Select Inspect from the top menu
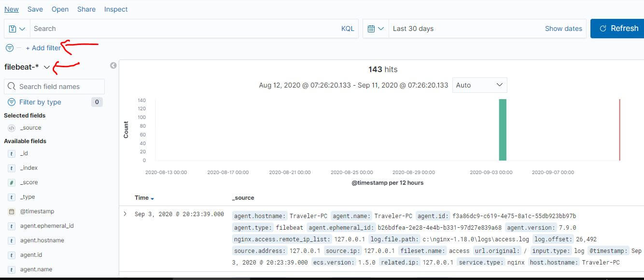 (x=116, y=9)
